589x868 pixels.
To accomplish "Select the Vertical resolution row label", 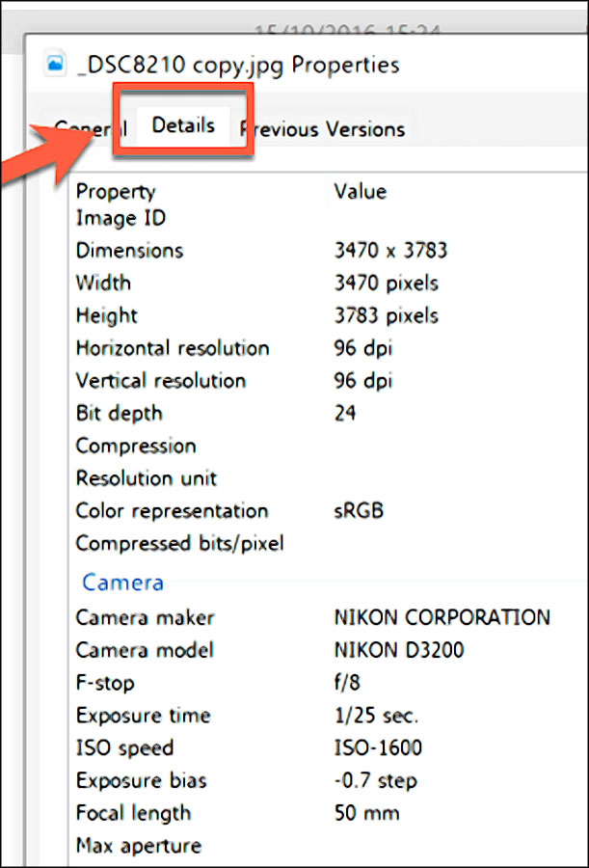I will click(161, 381).
